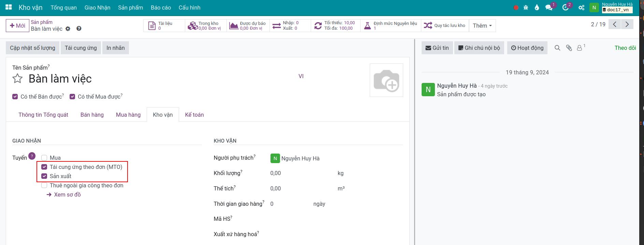Switch to the Kế toán tab
This screenshot has width=644, height=245.
[194, 115]
